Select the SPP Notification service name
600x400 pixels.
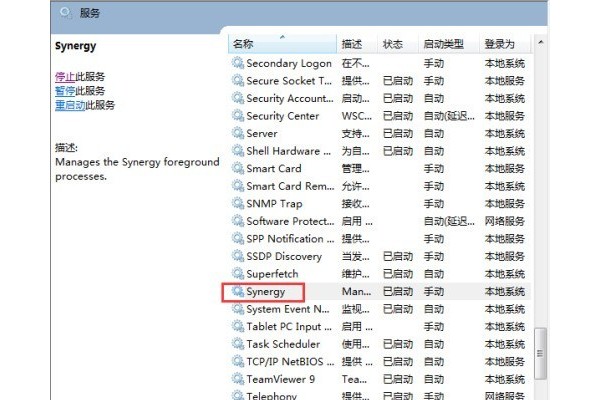[x=290, y=239]
